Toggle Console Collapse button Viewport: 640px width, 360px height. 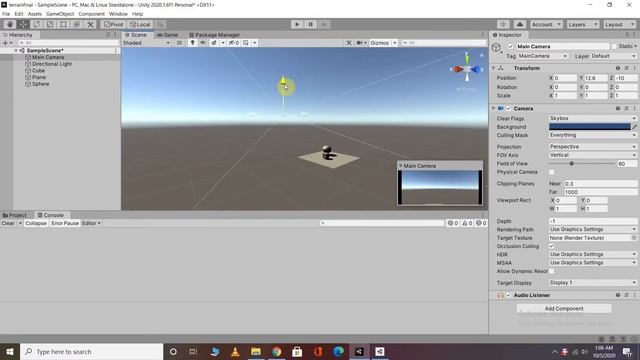click(x=36, y=223)
